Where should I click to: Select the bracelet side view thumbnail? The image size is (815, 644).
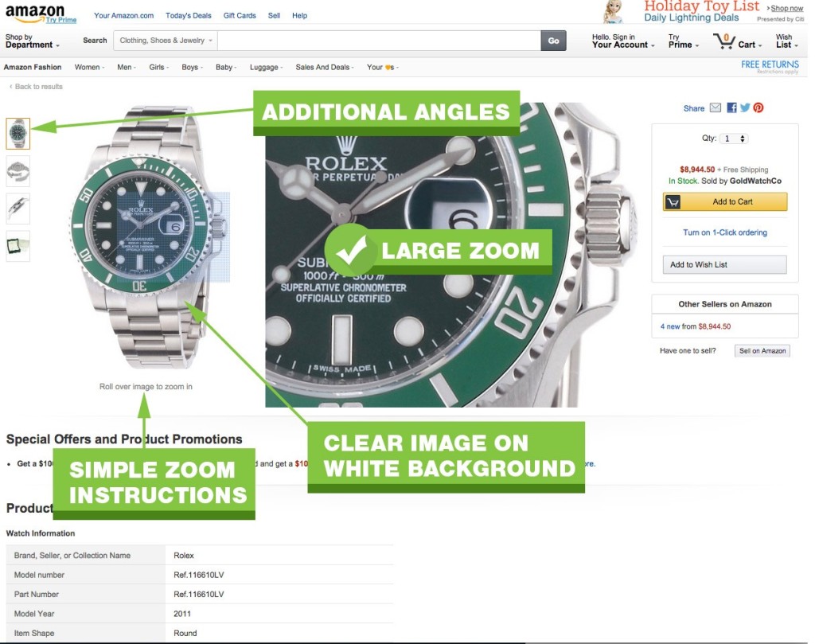point(18,209)
